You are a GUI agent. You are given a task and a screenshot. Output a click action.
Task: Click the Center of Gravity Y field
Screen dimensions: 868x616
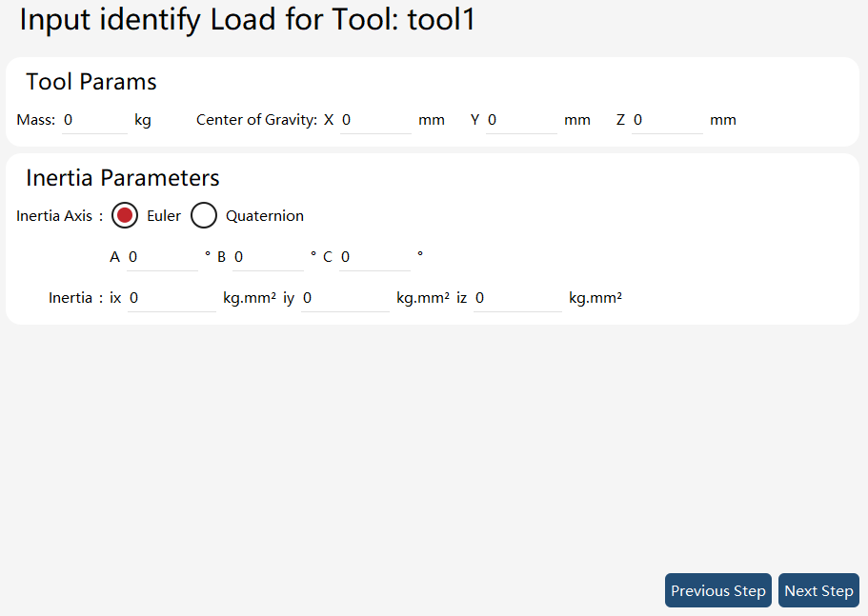[x=521, y=120]
